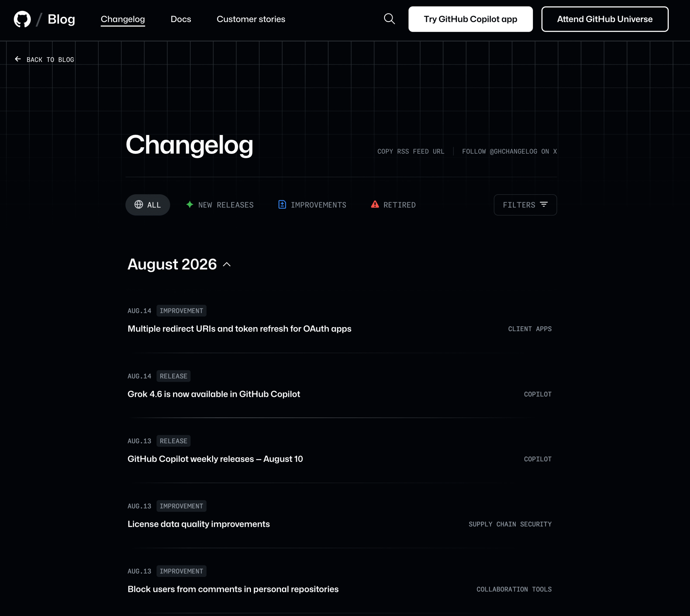The height and width of the screenshot is (616, 690).
Task: Click the blue Improvements document icon
Action: click(x=282, y=205)
